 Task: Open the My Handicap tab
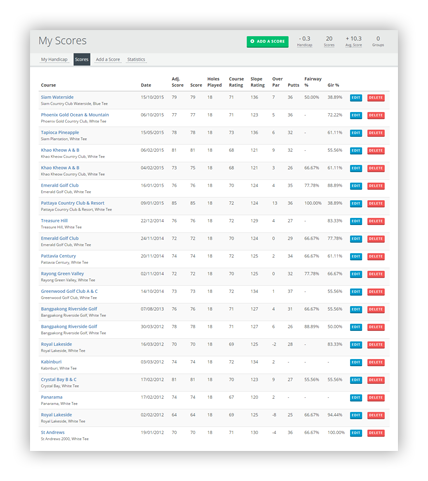[54, 59]
